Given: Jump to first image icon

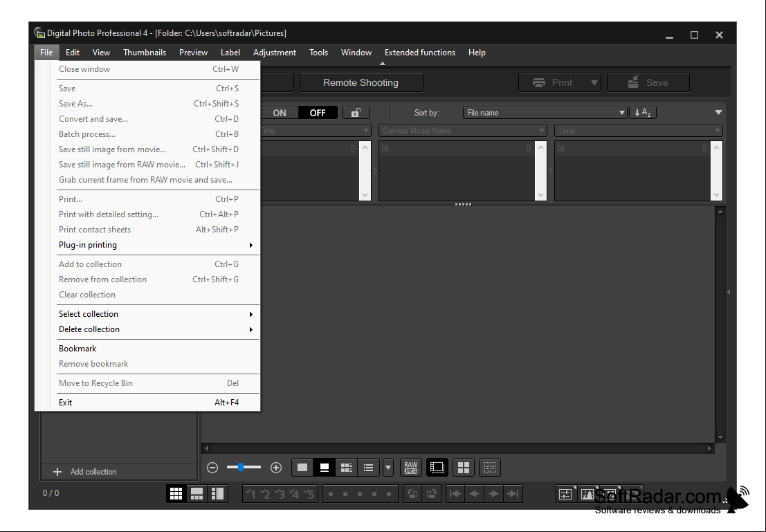Looking at the screenshot, I should click(x=455, y=494).
